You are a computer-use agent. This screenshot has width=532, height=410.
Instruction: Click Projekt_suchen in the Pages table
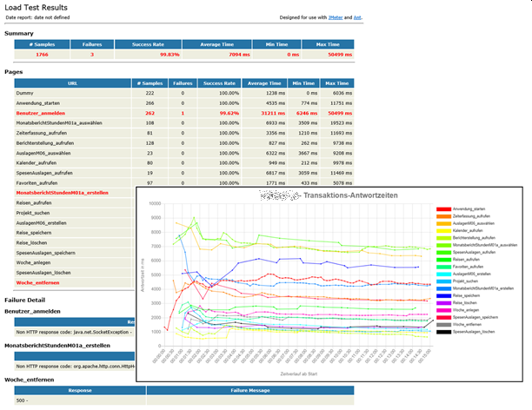click(x=33, y=213)
